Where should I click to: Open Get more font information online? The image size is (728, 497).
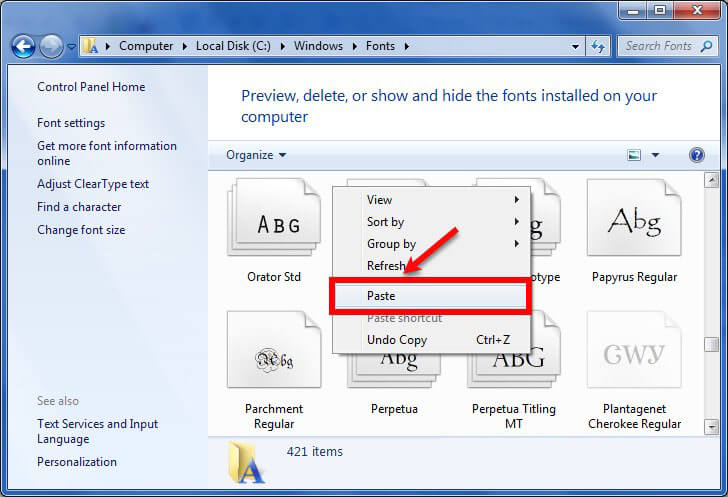click(107, 153)
